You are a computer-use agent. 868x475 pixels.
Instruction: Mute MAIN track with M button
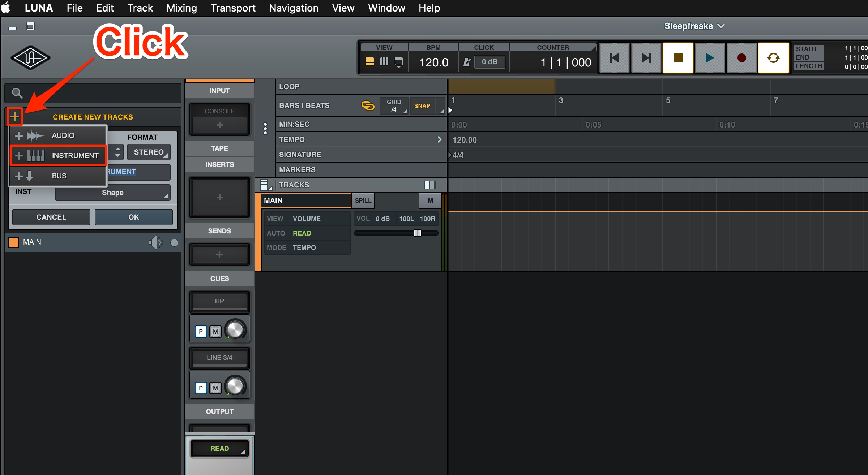pyautogui.click(x=430, y=201)
